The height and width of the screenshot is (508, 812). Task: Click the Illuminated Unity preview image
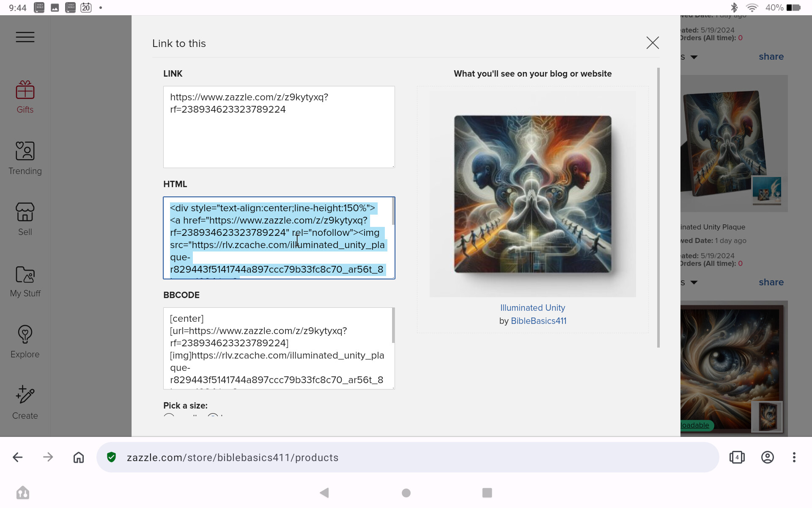click(x=532, y=194)
